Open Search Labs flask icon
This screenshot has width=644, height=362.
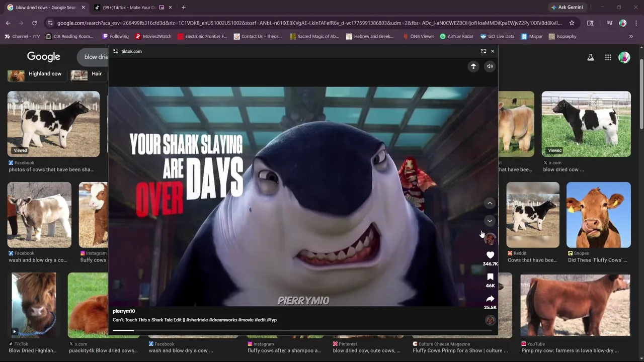point(591,57)
